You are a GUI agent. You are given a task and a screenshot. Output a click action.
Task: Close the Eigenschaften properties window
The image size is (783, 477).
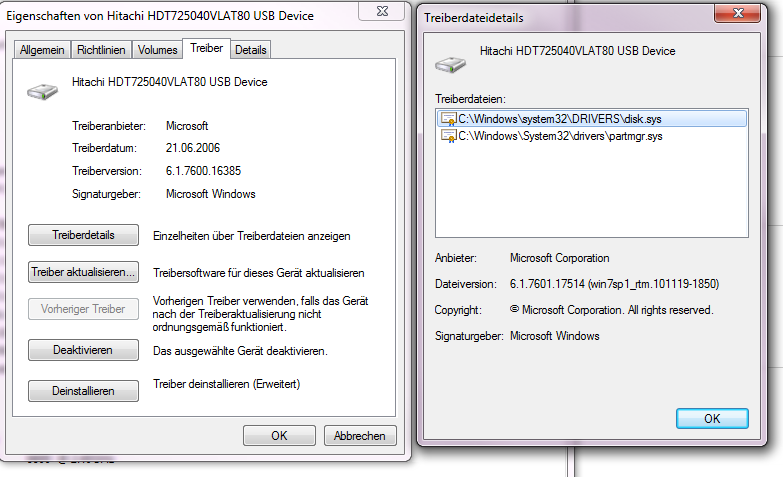pos(382,11)
